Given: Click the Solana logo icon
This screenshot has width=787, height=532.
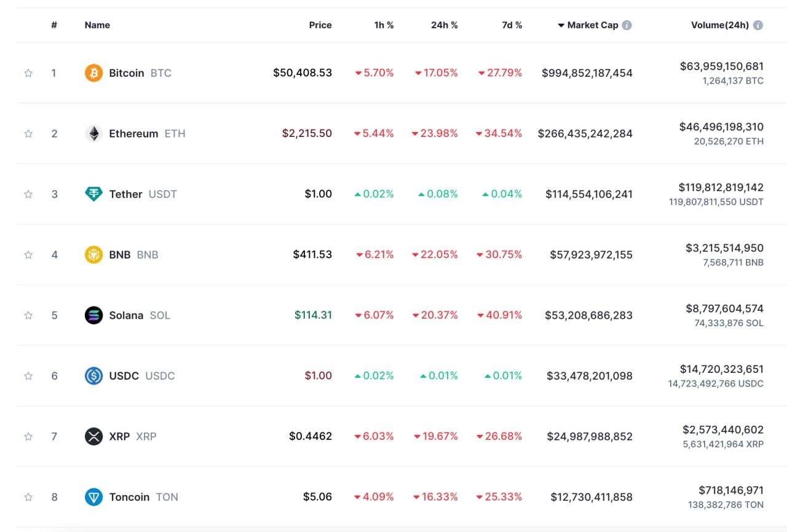Looking at the screenshot, I should click(93, 315).
